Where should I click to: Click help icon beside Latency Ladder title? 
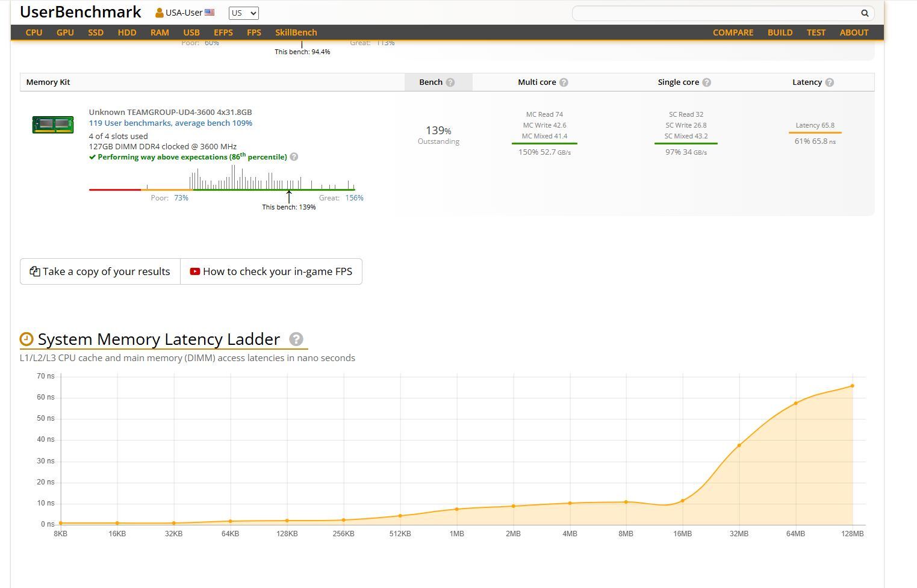(296, 339)
